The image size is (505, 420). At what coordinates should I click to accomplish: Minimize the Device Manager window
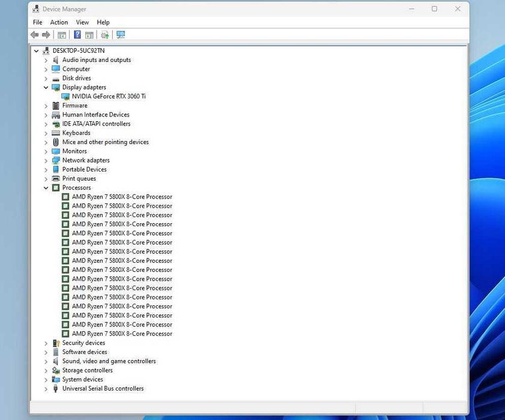point(411,8)
